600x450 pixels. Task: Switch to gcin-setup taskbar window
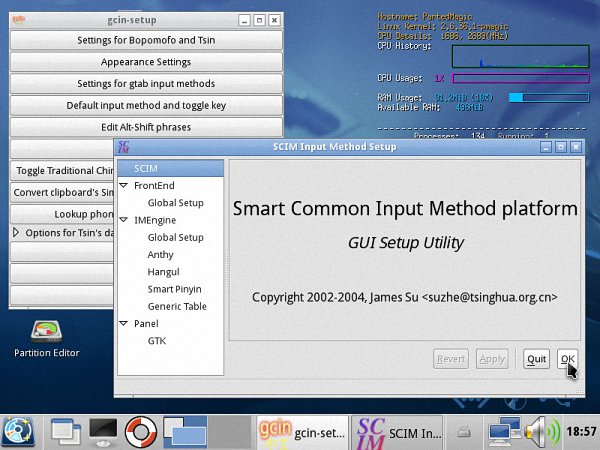(302, 432)
